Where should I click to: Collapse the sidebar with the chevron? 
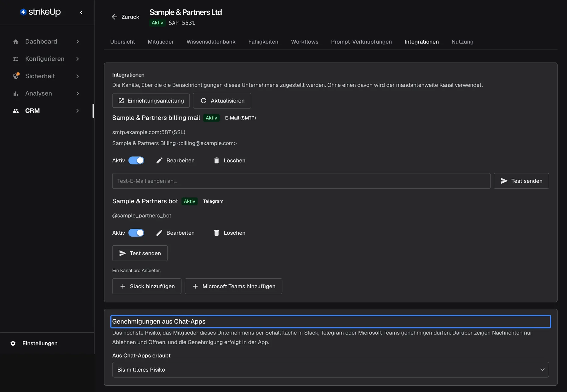(81, 13)
